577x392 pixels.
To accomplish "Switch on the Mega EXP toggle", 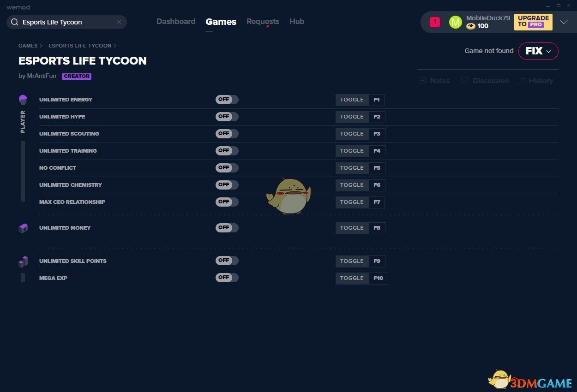I will click(227, 278).
